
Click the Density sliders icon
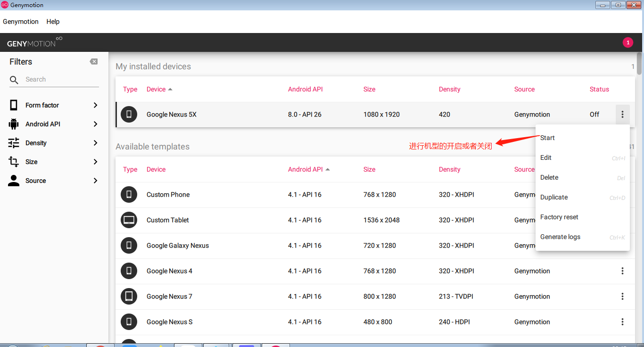[x=14, y=143]
